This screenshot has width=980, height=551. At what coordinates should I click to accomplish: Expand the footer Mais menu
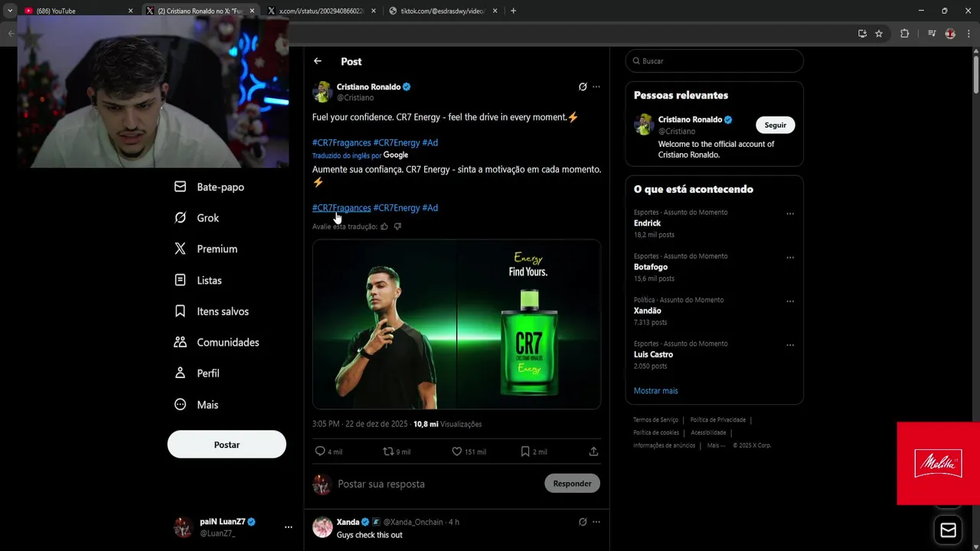coord(715,445)
